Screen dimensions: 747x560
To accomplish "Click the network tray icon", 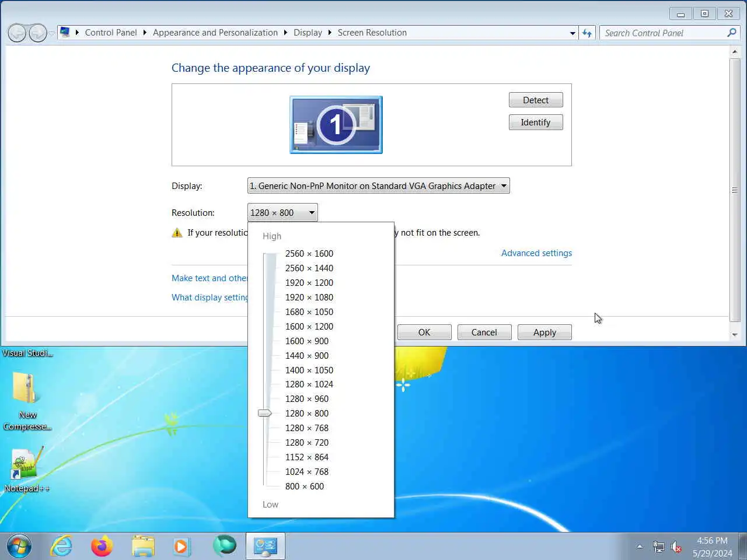I will point(659,547).
